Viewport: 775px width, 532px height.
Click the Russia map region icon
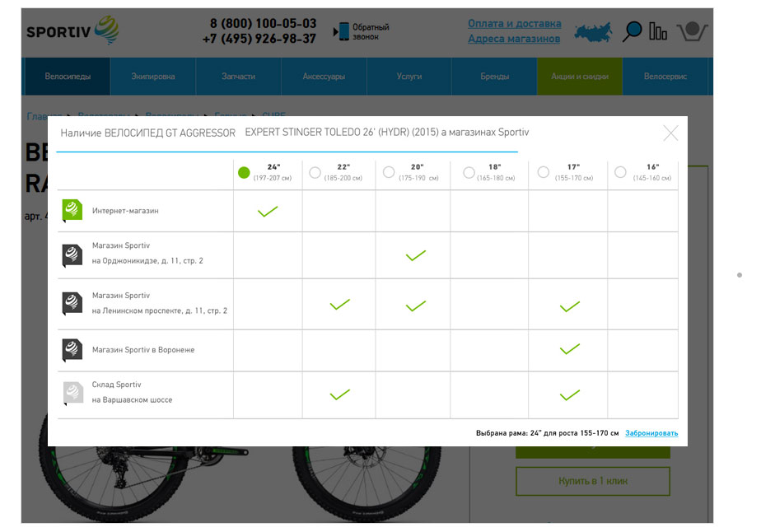tap(593, 31)
